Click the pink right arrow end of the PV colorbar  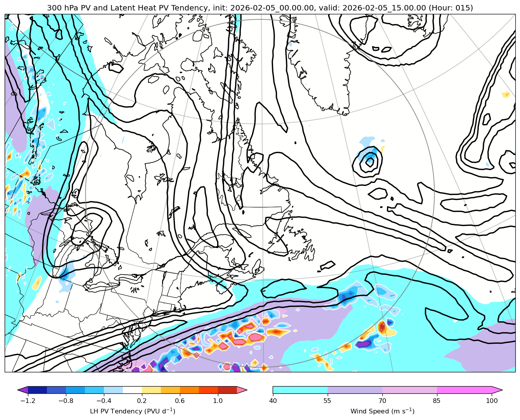(x=242, y=390)
